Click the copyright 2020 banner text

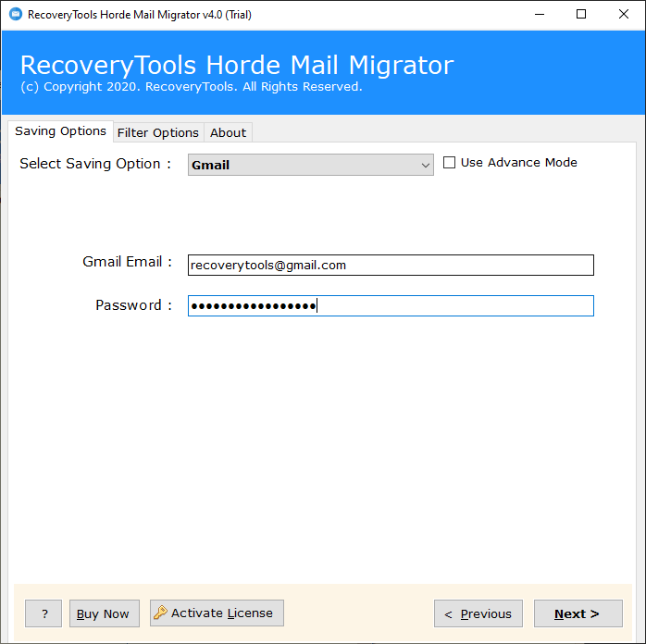point(192,87)
